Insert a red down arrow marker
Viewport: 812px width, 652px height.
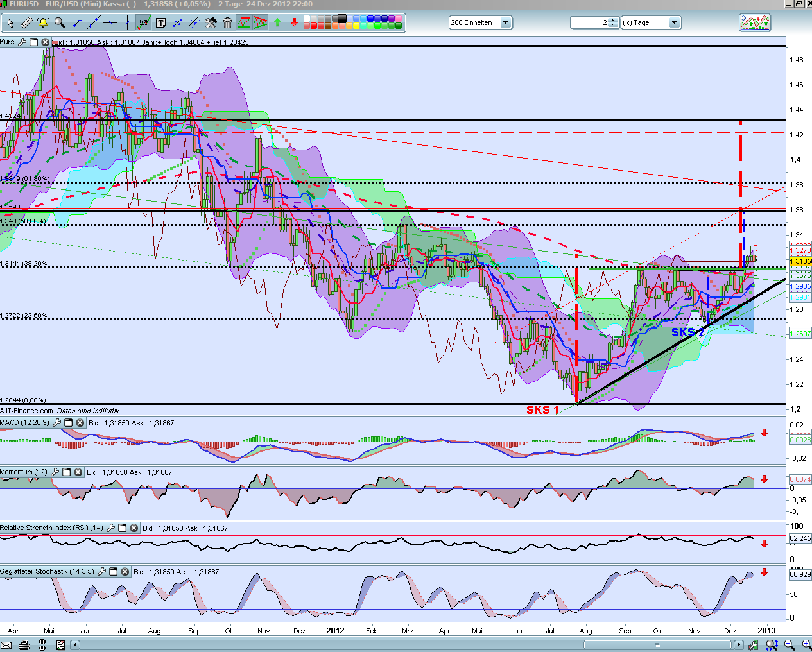[x=294, y=22]
